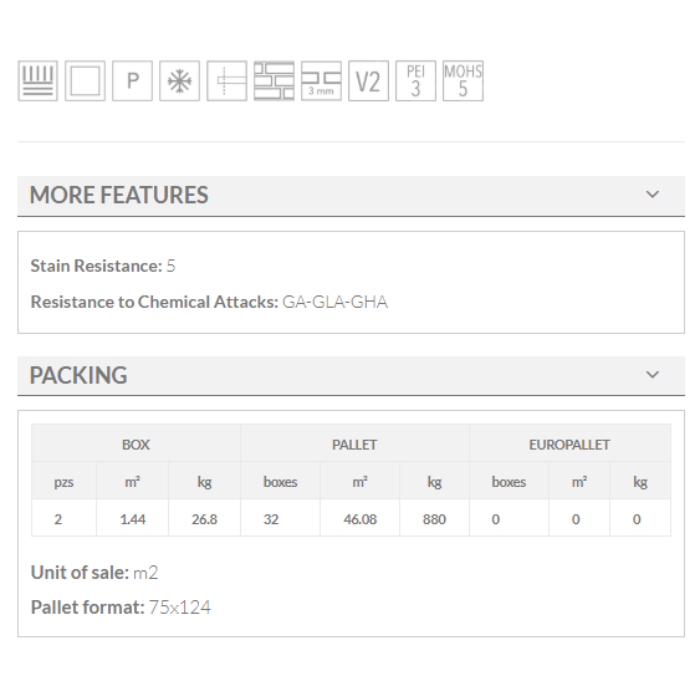The width and height of the screenshot is (700, 700).
Task: Click the Stain Resistance label
Action: [x=96, y=266]
